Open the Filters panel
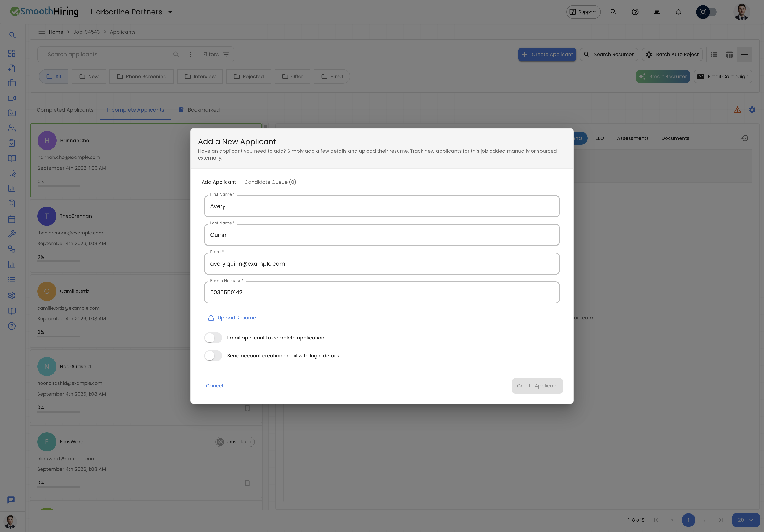 pyautogui.click(x=216, y=55)
